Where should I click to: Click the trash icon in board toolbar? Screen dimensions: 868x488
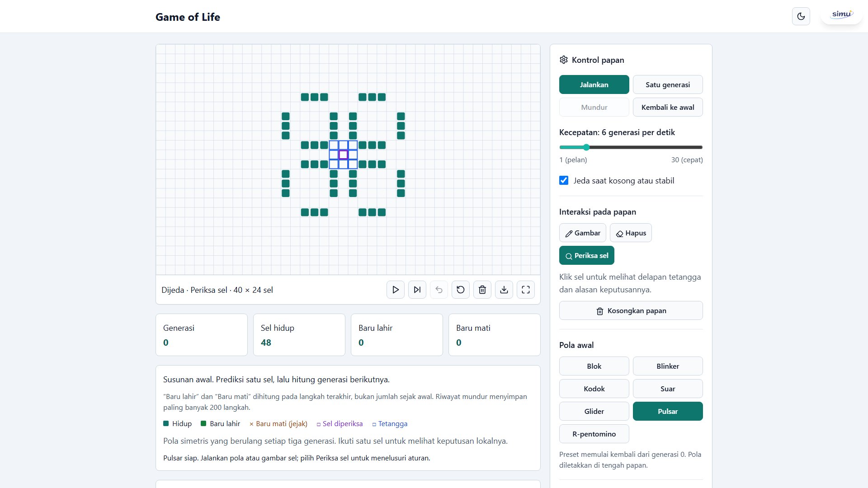coord(482,290)
